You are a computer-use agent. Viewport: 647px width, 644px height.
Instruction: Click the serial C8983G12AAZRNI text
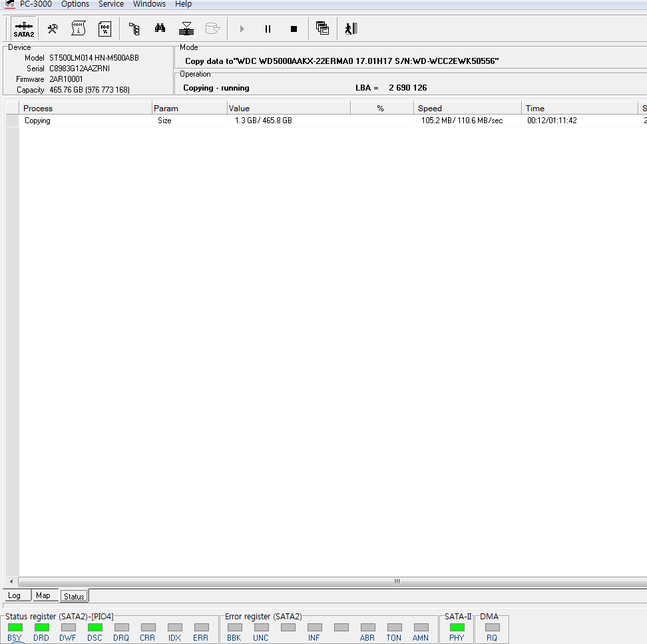[x=80, y=69]
